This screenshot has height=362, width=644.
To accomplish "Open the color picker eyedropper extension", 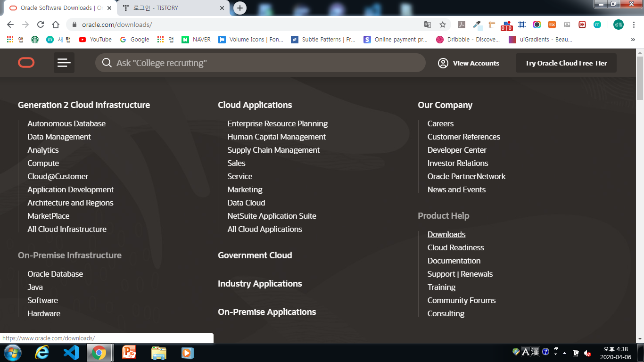I will click(x=477, y=25).
